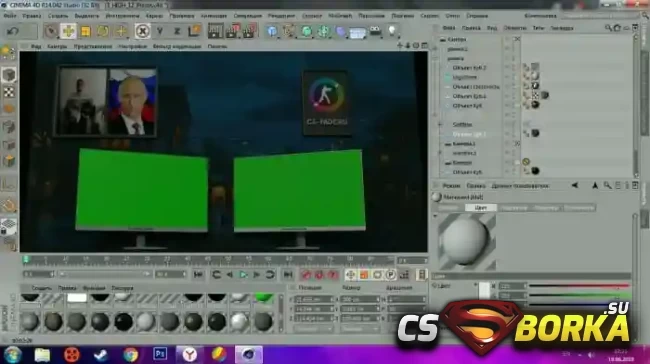The image size is (650, 364).
Task: Select the Live Selection tool
Action: [51, 31]
